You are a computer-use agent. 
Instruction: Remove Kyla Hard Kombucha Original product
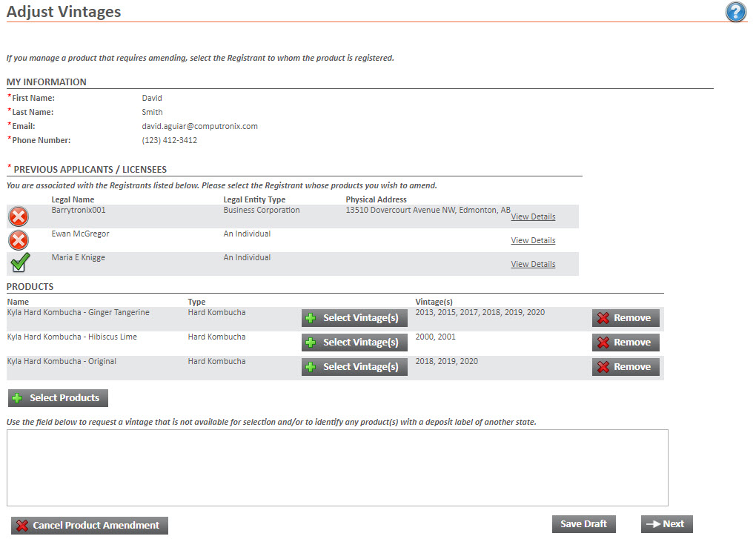[x=626, y=367]
